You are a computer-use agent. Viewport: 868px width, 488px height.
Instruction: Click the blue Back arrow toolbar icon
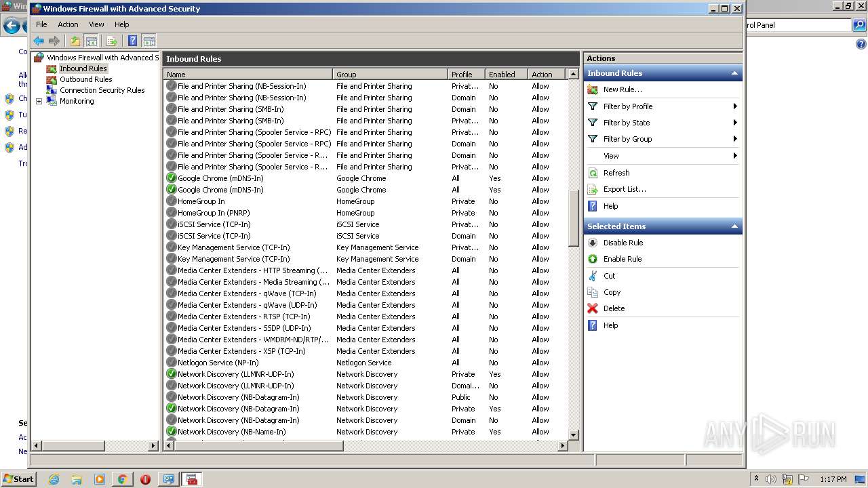39,41
